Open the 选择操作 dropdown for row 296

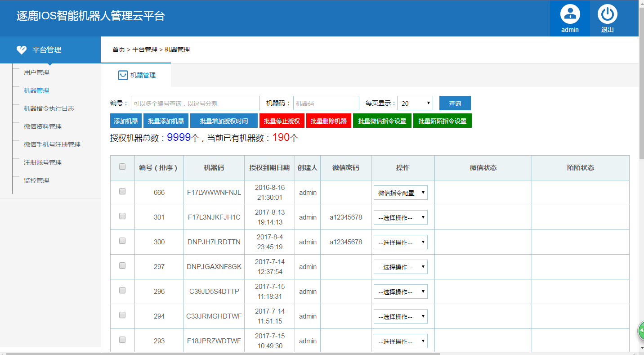click(x=401, y=292)
